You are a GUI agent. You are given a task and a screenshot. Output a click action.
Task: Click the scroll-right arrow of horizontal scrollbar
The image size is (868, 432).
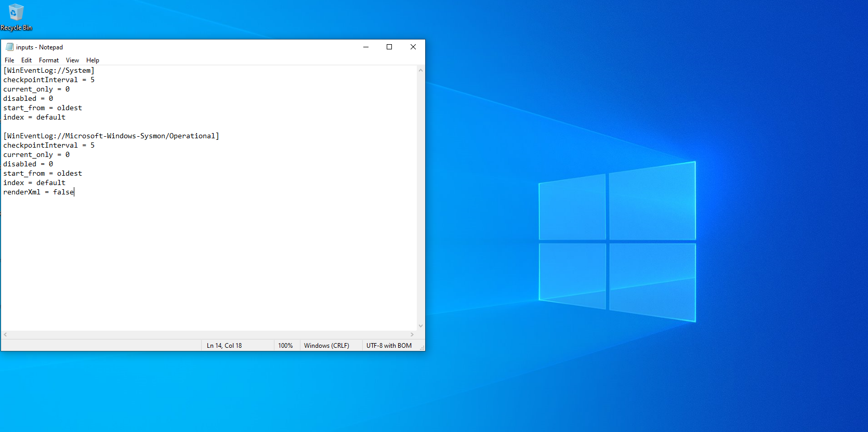coord(412,335)
